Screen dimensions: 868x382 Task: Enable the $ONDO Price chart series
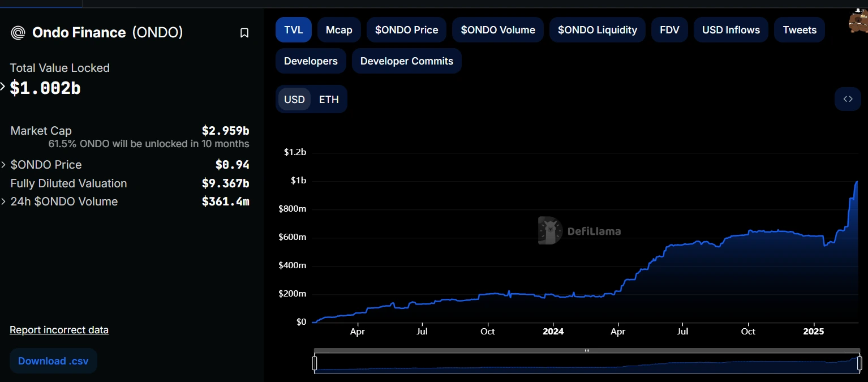(x=406, y=30)
